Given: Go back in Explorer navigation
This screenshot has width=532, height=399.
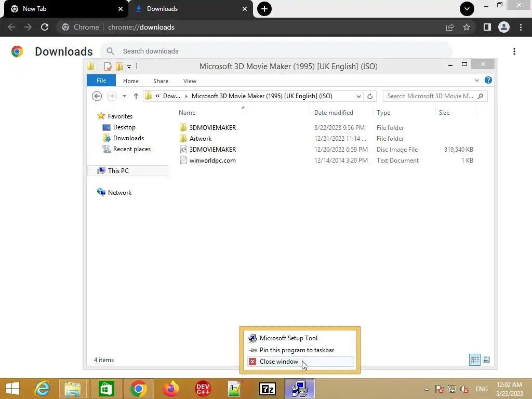Looking at the screenshot, I should pyautogui.click(x=97, y=96).
